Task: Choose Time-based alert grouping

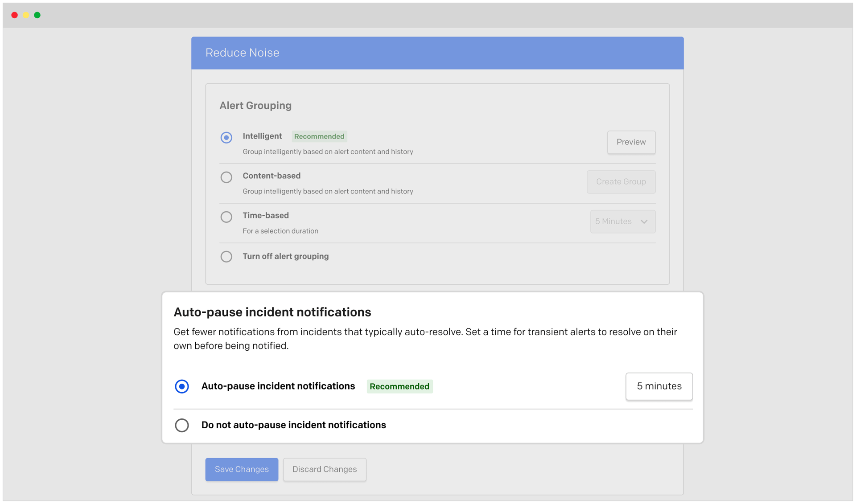Action: point(226,217)
